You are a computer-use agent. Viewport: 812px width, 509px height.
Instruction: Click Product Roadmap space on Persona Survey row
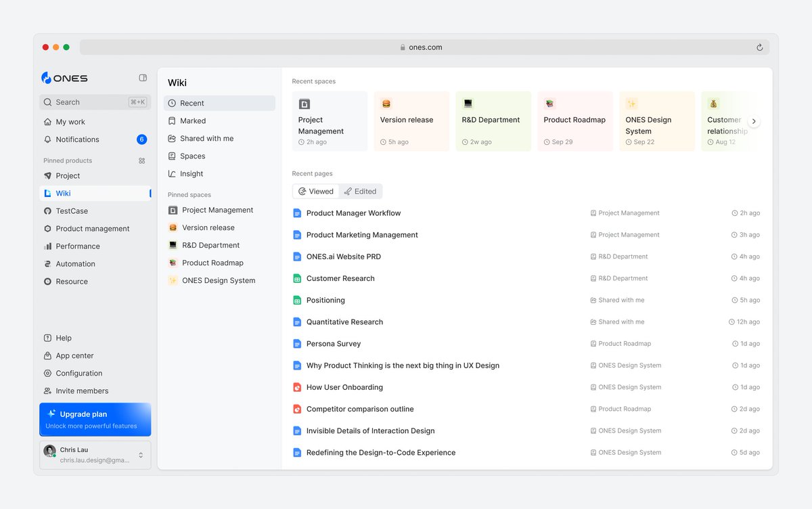pos(621,344)
